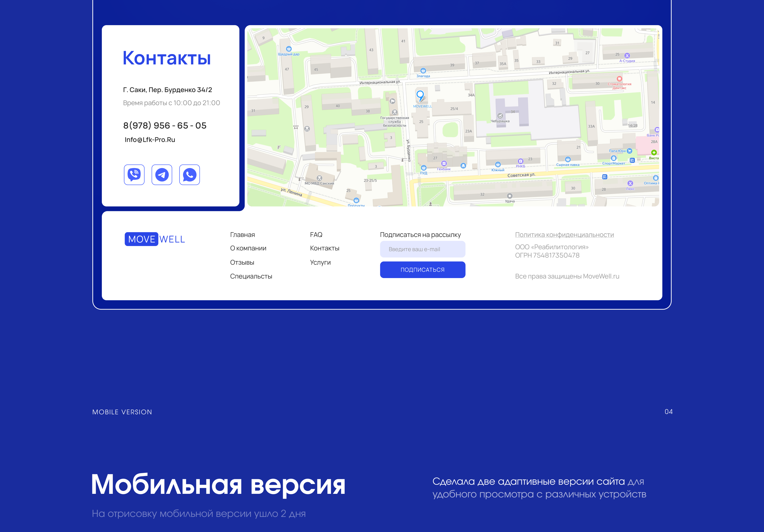Click the Сырная лавка map marker
This screenshot has width=764, height=532.
pos(568,160)
